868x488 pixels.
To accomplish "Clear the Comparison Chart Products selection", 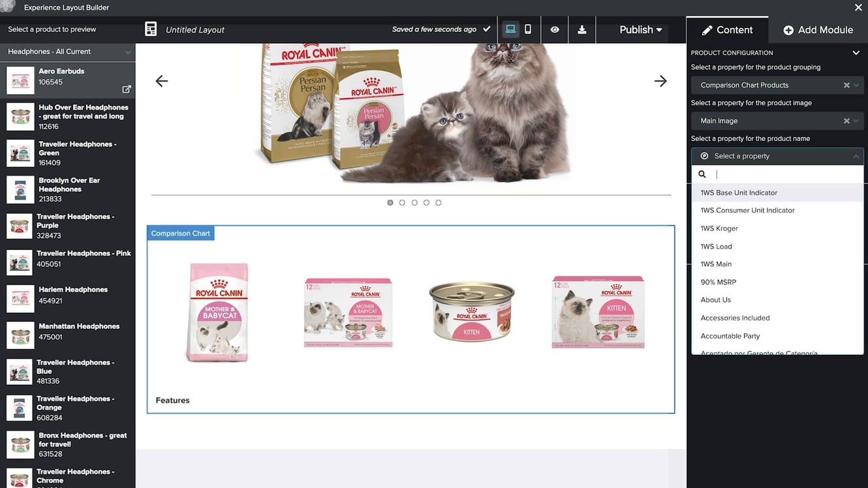I will click(x=846, y=85).
